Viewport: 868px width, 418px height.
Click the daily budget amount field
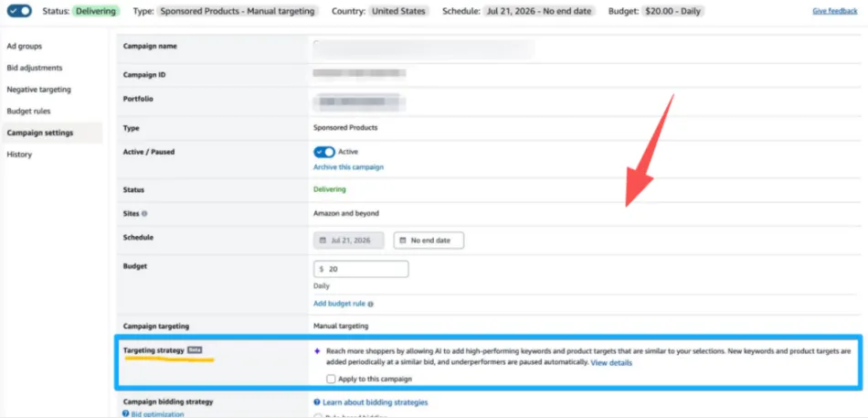(x=361, y=269)
